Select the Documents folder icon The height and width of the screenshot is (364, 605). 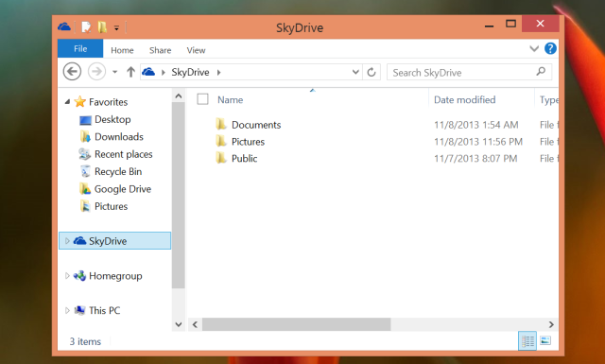click(221, 124)
